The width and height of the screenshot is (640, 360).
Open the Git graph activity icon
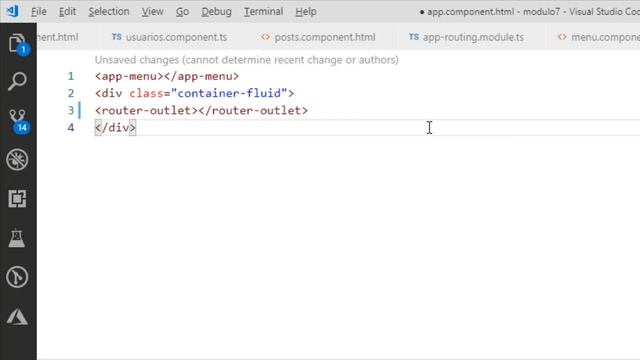(x=17, y=277)
